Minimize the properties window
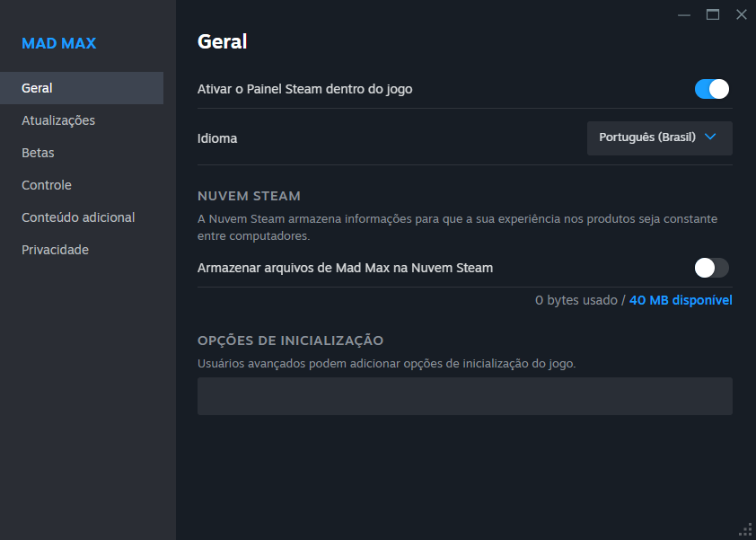Viewport: 756px width, 540px height. point(683,15)
